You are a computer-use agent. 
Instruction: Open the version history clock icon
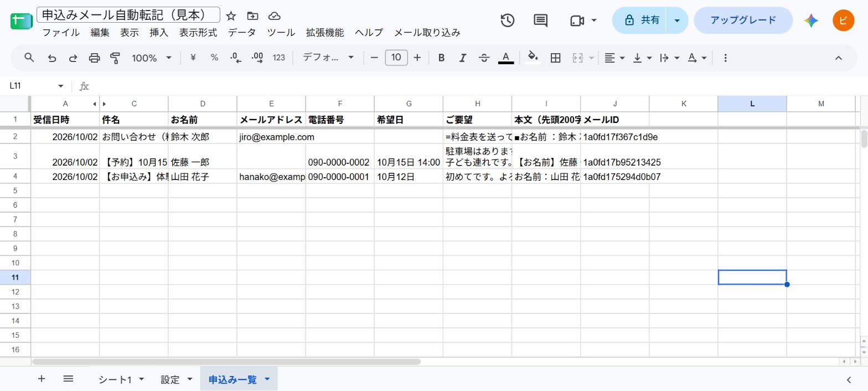pos(507,20)
